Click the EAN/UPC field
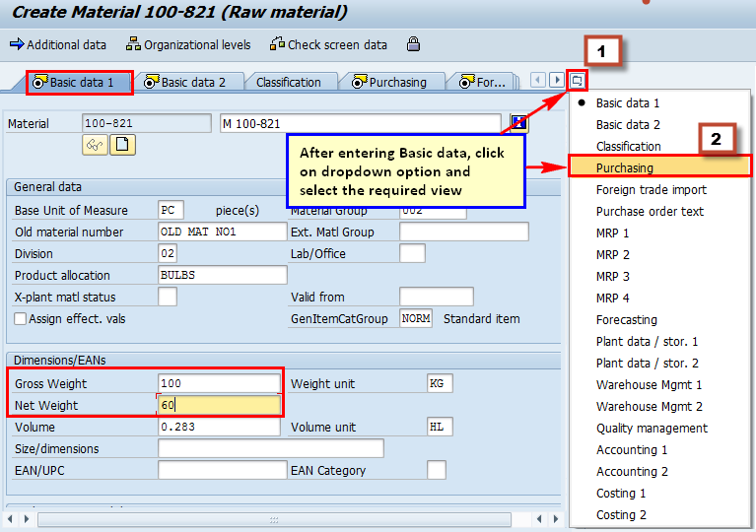756x532 pixels. click(223, 470)
